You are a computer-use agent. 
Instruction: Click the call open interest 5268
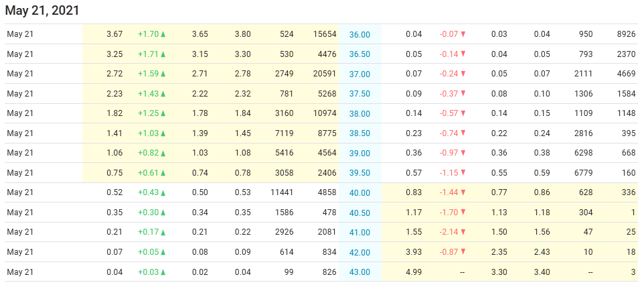327,94
